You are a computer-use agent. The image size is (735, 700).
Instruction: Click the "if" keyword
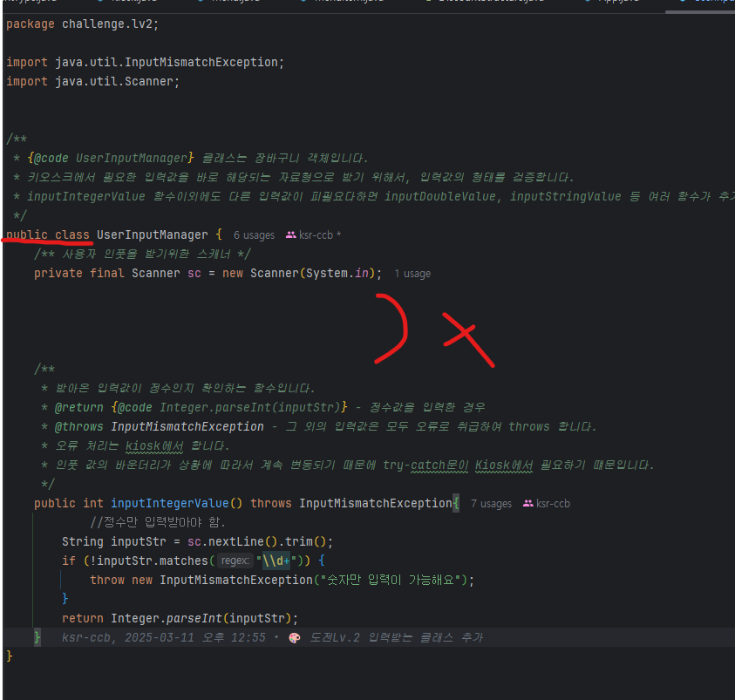click(69, 561)
